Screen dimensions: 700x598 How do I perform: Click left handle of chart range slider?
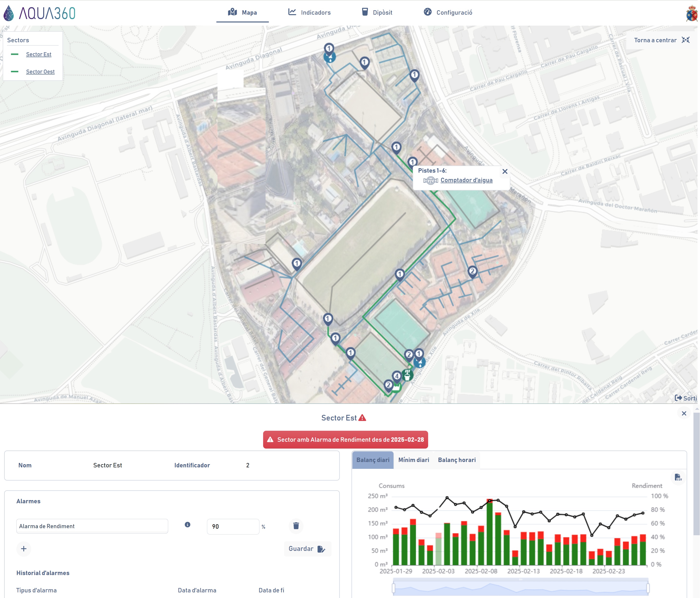[x=394, y=588]
